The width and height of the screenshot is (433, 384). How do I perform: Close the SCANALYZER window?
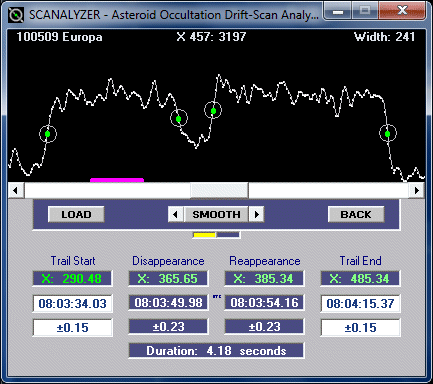click(x=403, y=11)
